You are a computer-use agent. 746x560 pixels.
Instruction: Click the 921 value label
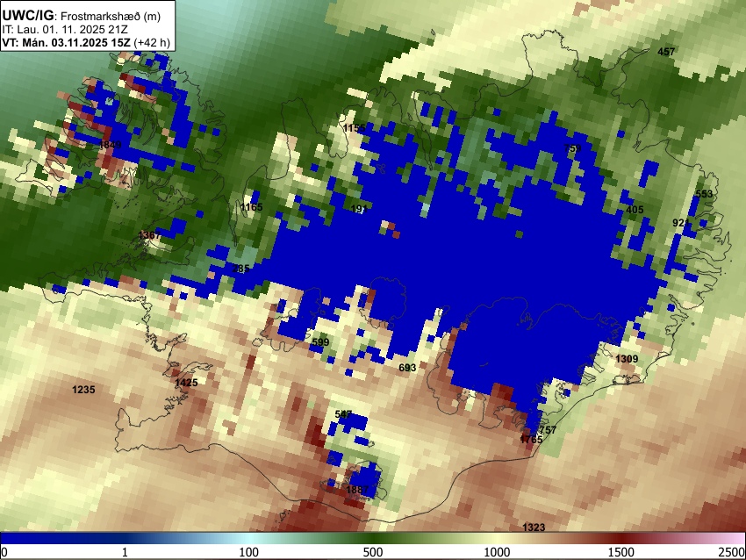coord(680,223)
